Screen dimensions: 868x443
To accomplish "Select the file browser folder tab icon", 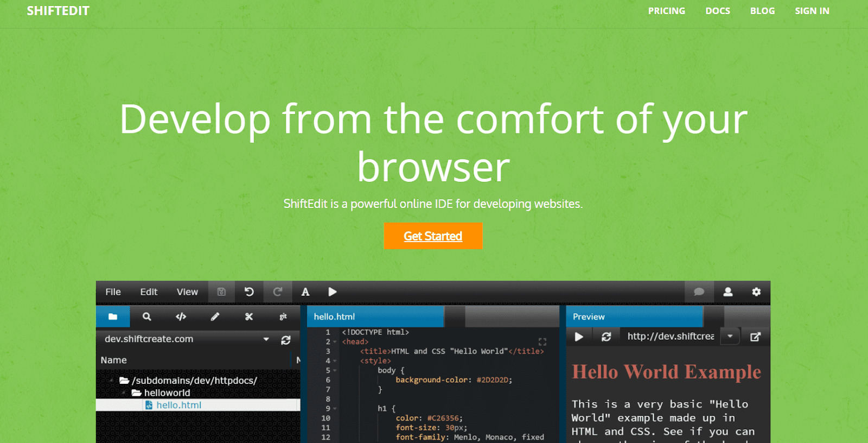I will (113, 317).
